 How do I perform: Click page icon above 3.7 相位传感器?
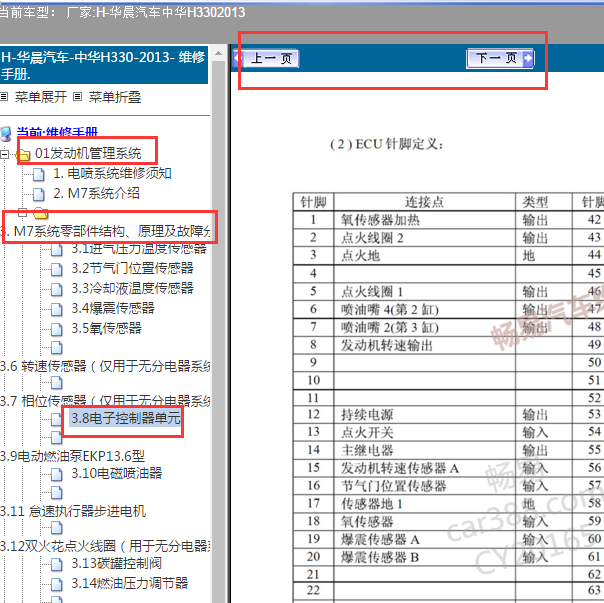[57, 383]
